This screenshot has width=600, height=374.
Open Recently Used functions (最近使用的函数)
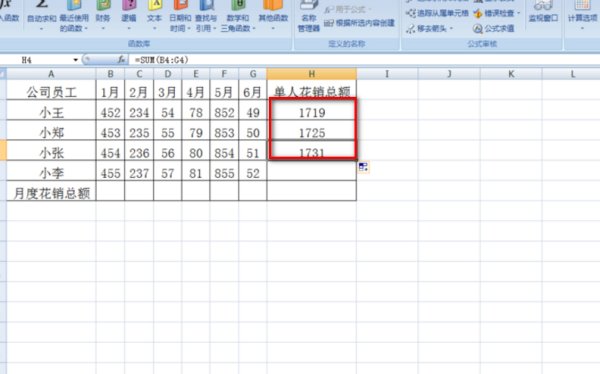coord(74,16)
